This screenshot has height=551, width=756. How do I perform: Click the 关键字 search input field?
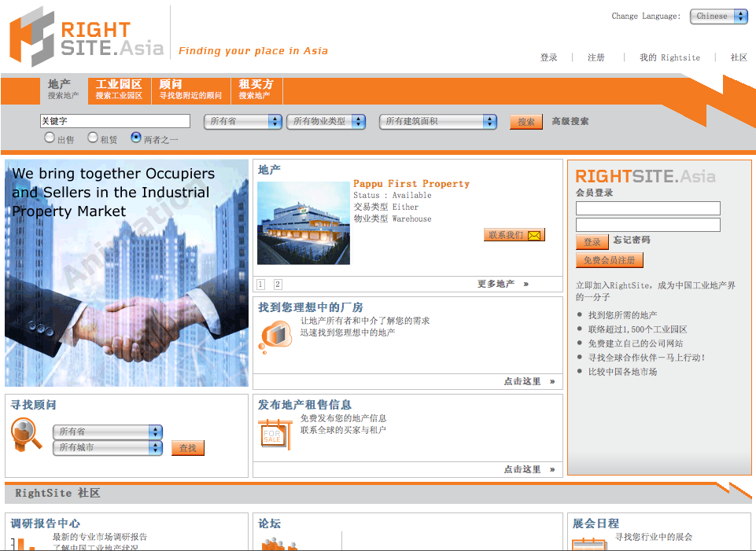115,121
